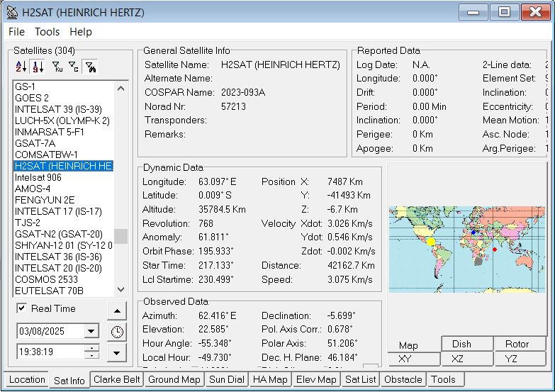Click the time step up arrow button
This screenshot has width=555, height=392.
click(117, 311)
